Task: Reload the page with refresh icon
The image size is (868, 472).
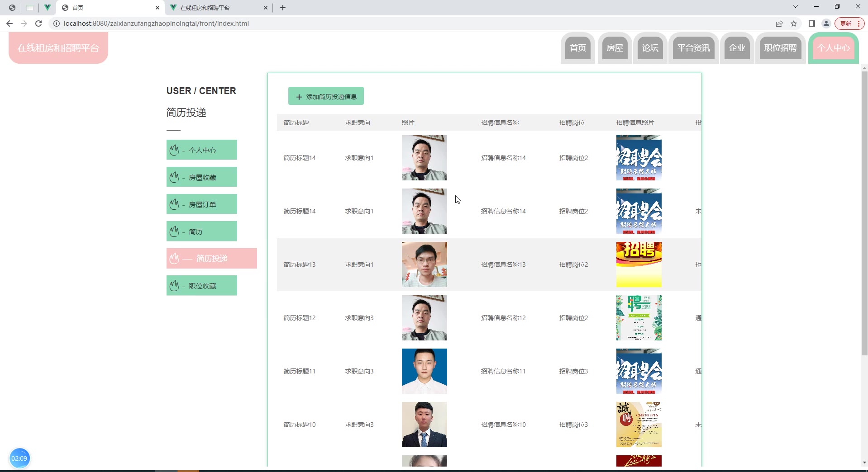Action: click(x=38, y=24)
